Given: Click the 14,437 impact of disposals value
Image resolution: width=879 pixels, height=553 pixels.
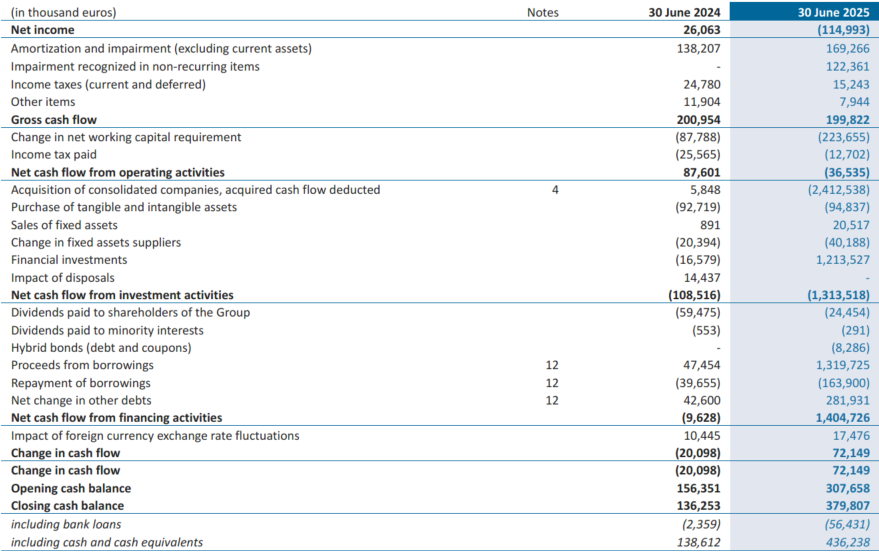Looking at the screenshot, I should coord(699,278).
